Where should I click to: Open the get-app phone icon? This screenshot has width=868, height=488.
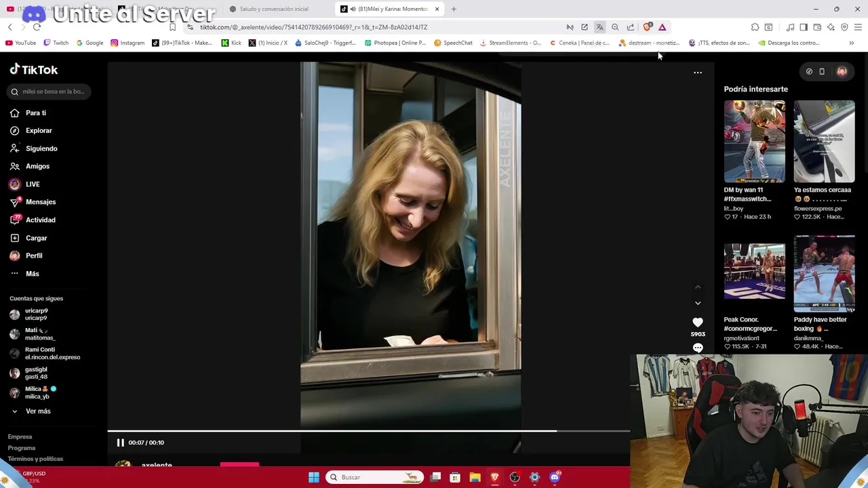click(822, 71)
